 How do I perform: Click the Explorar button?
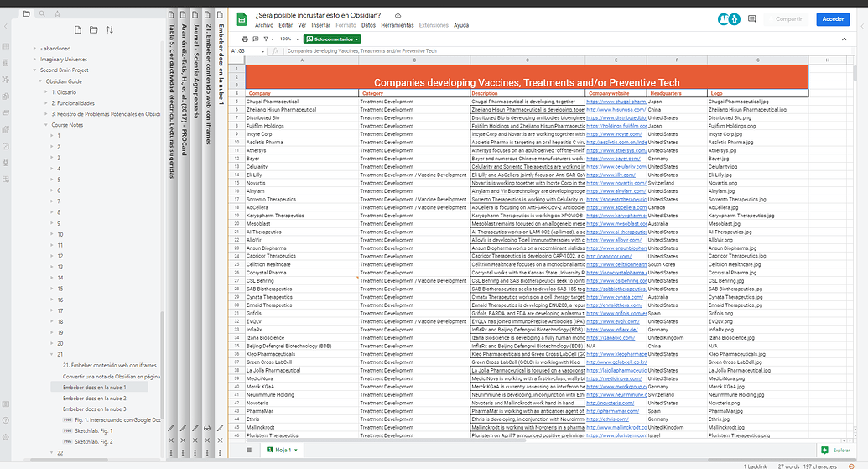836,451
